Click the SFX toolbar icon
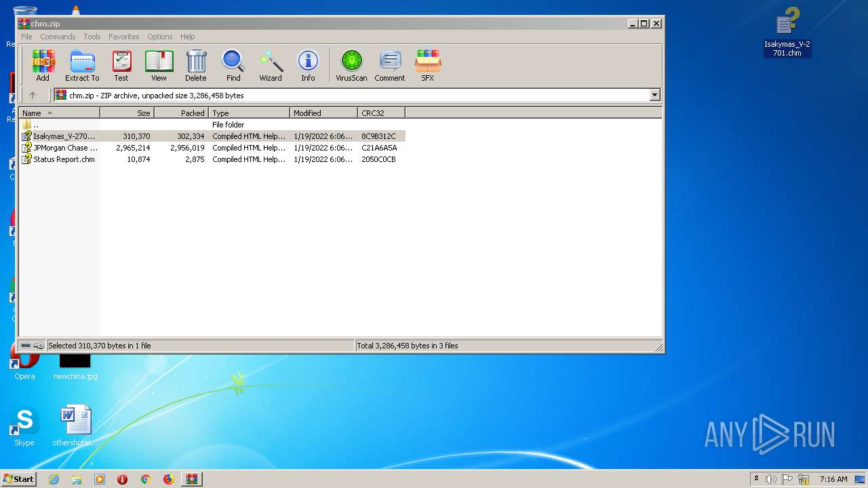868x488 pixels. pyautogui.click(x=428, y=65)
